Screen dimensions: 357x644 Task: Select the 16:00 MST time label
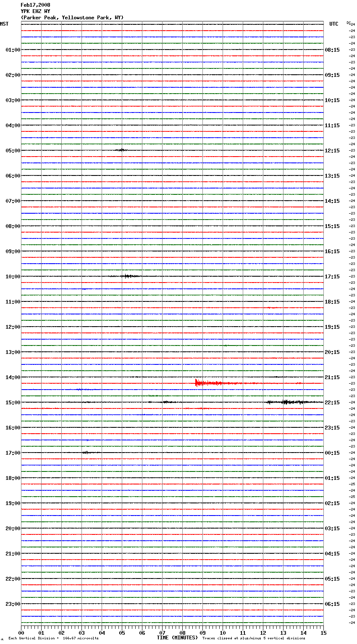(13, 428)
